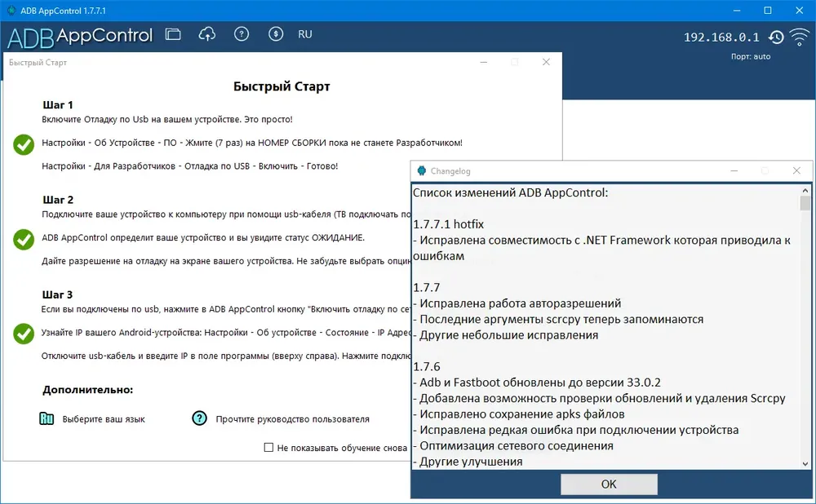Image resolution: width=816 pixels, height=504 pixels.
Task: Close the Быстрый Старт window
Action: [546, 62]
